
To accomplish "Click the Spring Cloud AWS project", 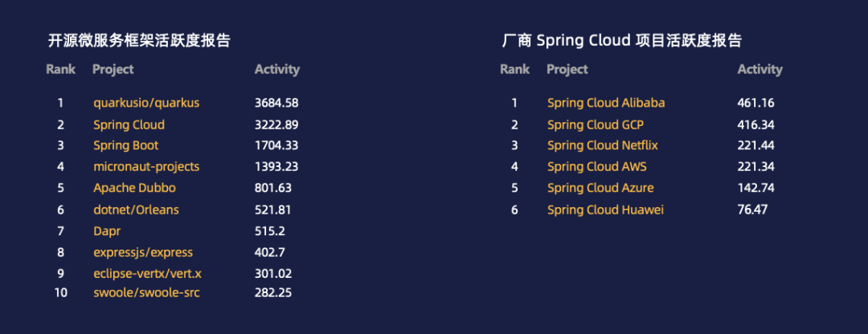I will pyautogui.click(x=596, y=167).
